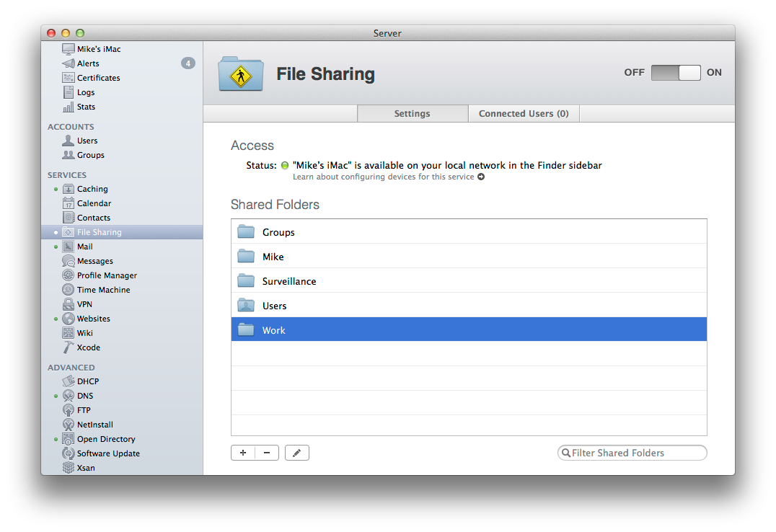Click the SERVICES section header
Screen dimensions: 776x532
[67, 175]
